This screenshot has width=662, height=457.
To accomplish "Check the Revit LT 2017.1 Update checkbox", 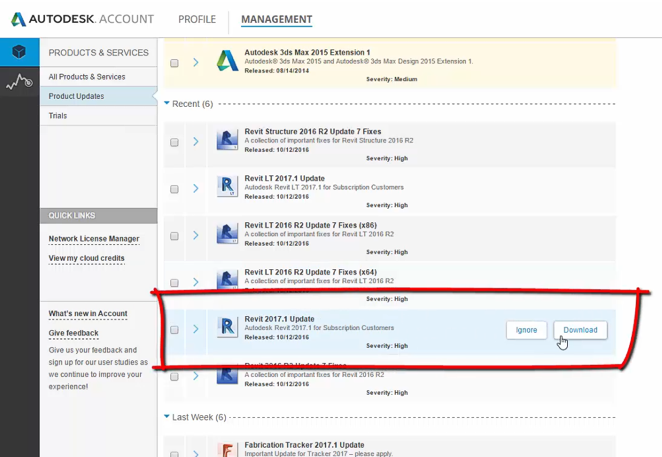I will (x=174, y=189).
